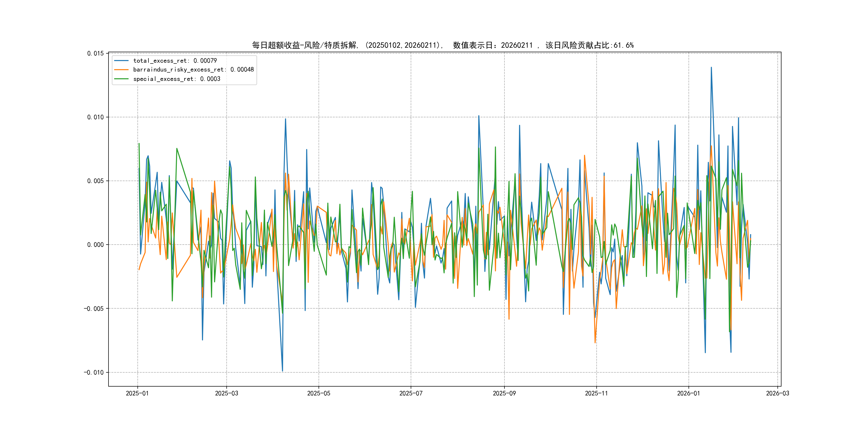
Task: Click the 2025-01 x-axis tick label
Action: tap(137, 393)
